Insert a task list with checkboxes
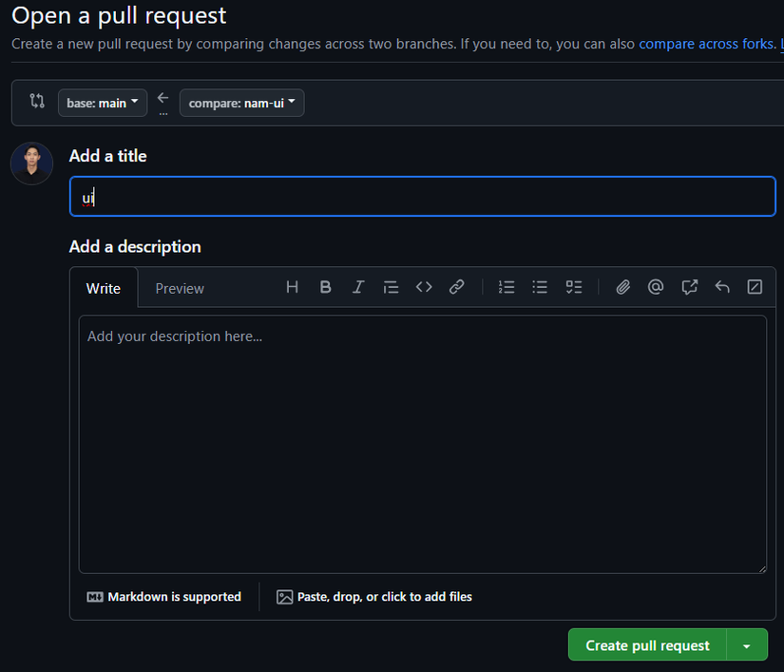Viewport: 784px width, 672px height. [x=573, y=287]
